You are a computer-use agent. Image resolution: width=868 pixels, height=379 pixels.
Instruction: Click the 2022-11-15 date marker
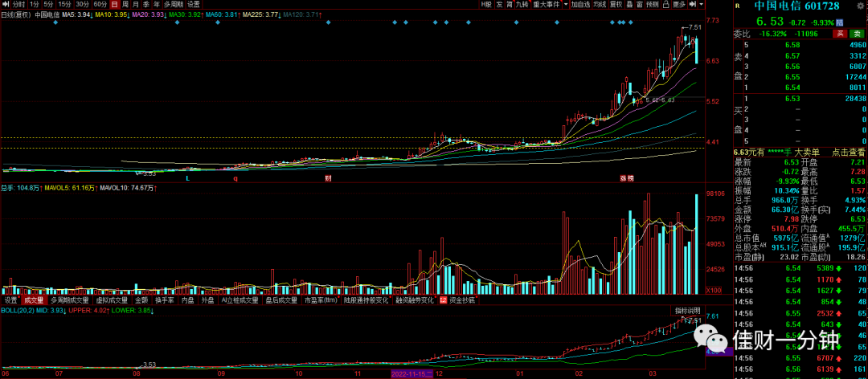point(411,374)
